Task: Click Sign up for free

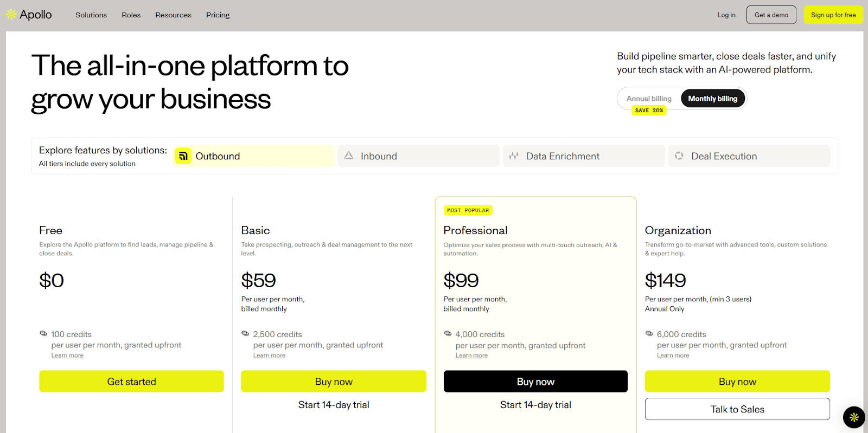Action: [x=833, y=15]
